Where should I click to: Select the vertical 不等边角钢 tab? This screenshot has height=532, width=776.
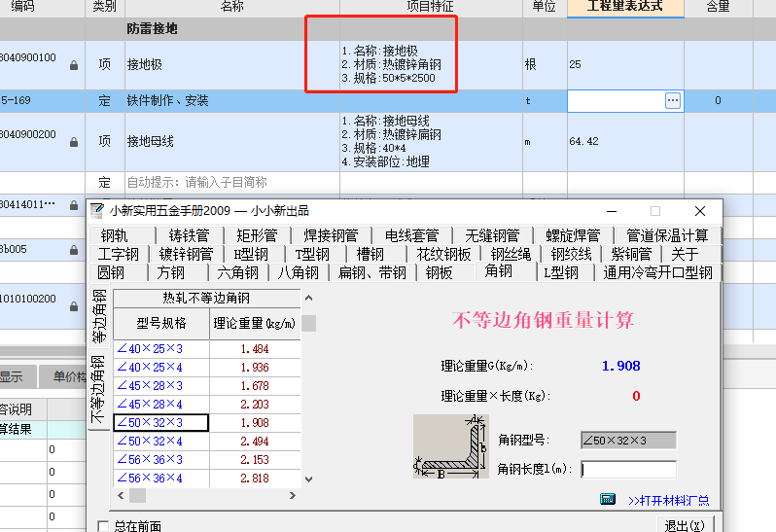98,389
